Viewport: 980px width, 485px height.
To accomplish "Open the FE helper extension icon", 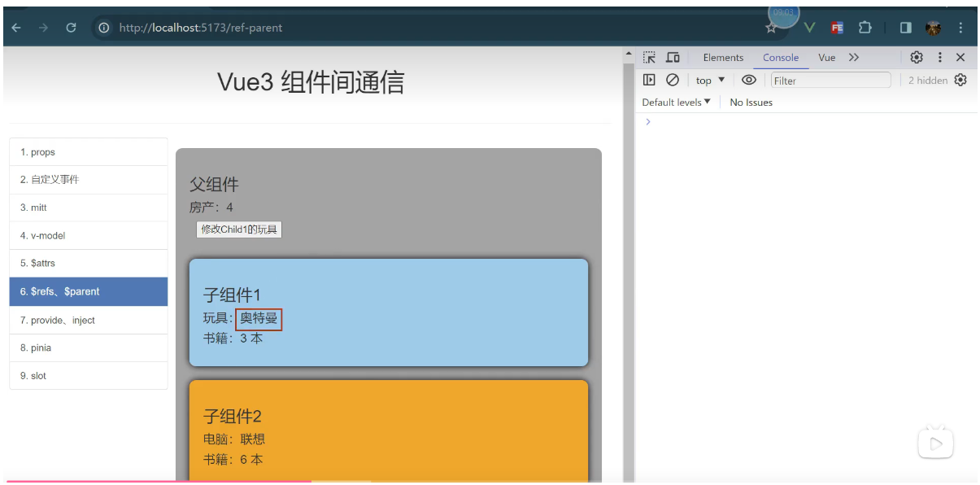I will click(x=837, y=28).
